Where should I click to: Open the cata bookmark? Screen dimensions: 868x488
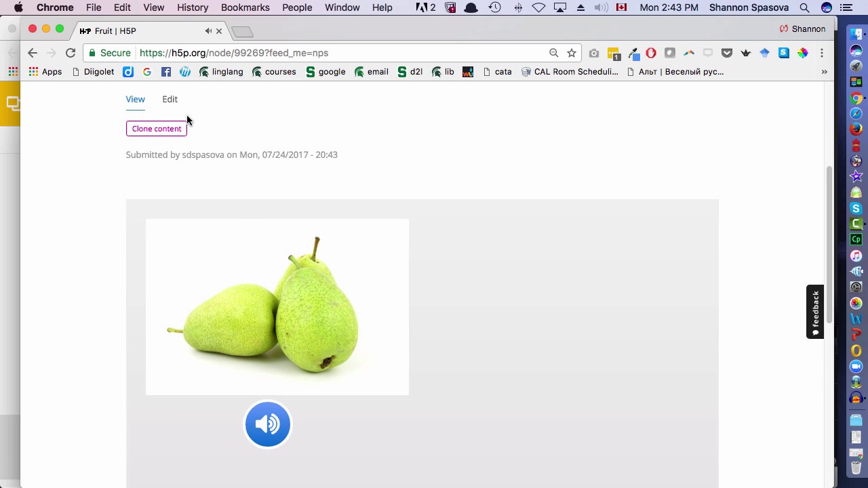[497, 72]
